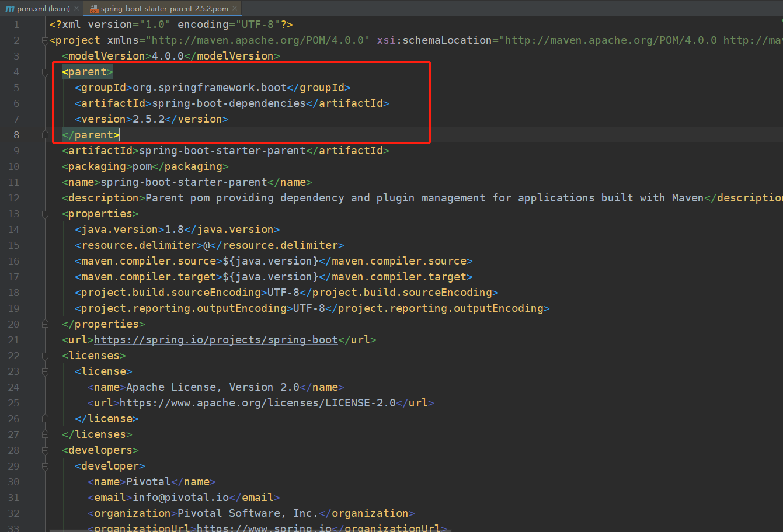This screenshot has width=783, height=532.
Task: Click the encoding="UTF-8" attribute on line 1
Action: [x=229, y=25]
